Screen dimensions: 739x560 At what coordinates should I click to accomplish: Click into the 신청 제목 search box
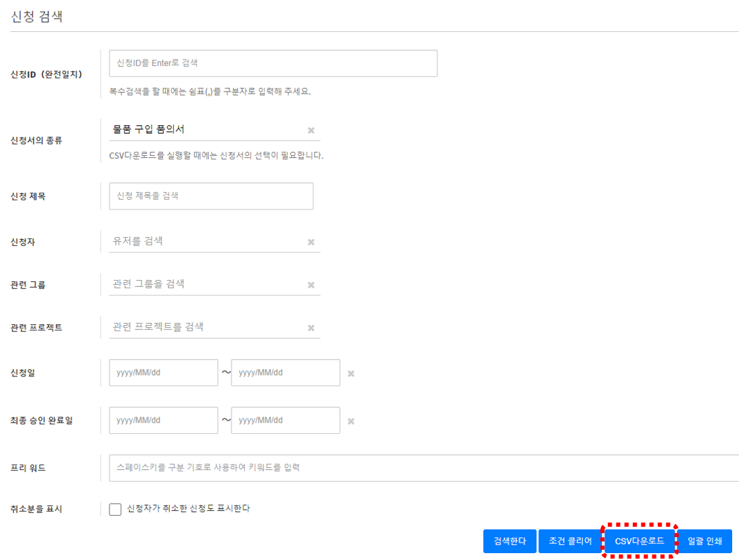[211, 196]
